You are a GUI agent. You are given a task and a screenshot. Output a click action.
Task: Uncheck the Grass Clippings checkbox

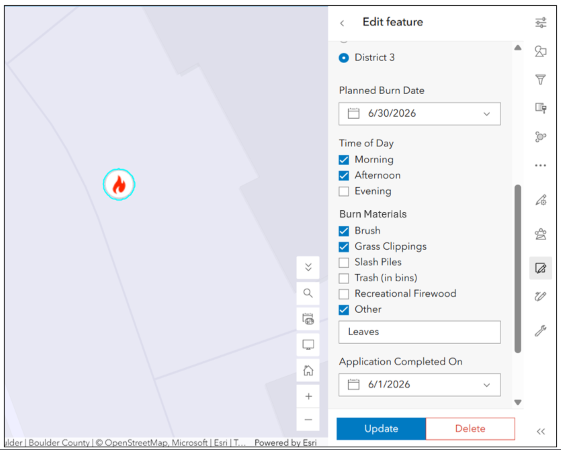pos(344,247)
